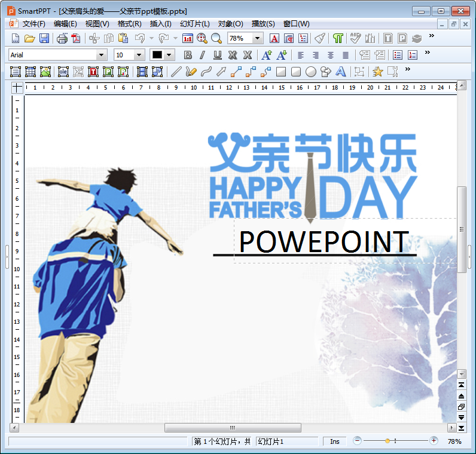
Task: Click the zoom in plus button
Action: [x=434, y=441]
